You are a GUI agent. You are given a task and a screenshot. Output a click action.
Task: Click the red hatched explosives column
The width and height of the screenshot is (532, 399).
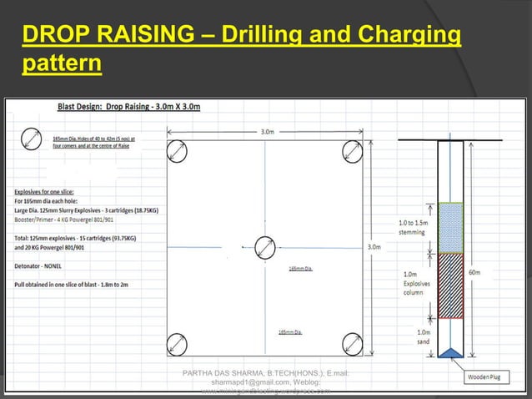point(450,286)
